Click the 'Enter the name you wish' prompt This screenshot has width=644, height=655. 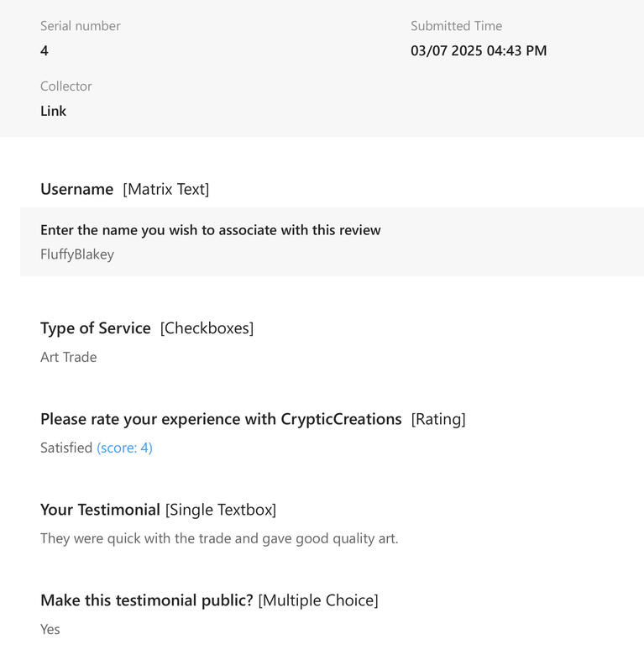coord(210,230)
